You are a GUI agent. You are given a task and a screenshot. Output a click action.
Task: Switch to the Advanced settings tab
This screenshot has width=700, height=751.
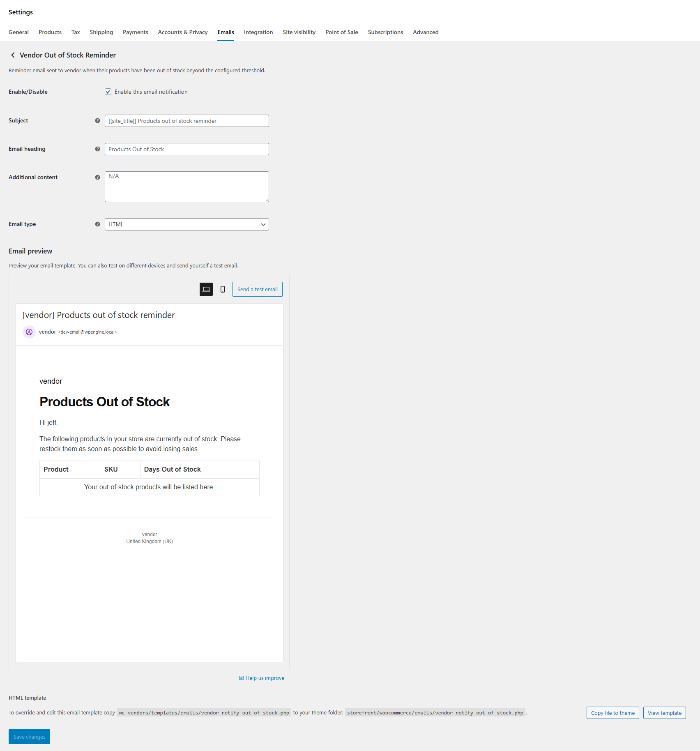[x=426, y=32]
